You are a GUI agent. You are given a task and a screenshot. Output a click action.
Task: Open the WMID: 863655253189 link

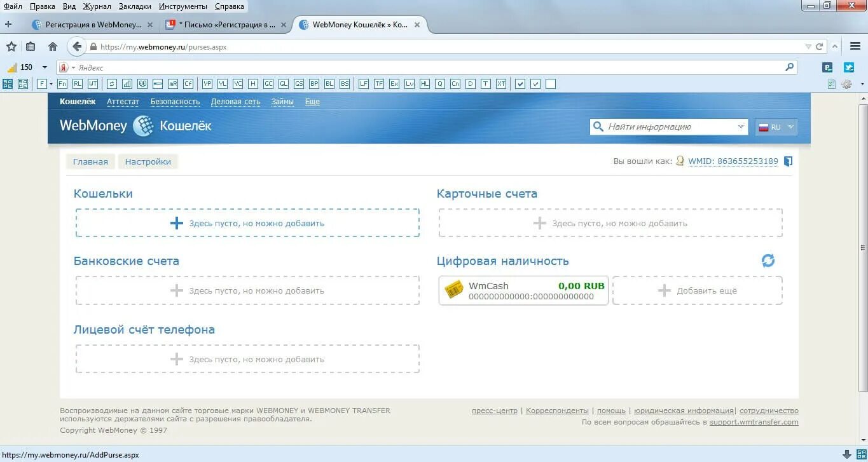pyautogui.click(x=733, y=161)
